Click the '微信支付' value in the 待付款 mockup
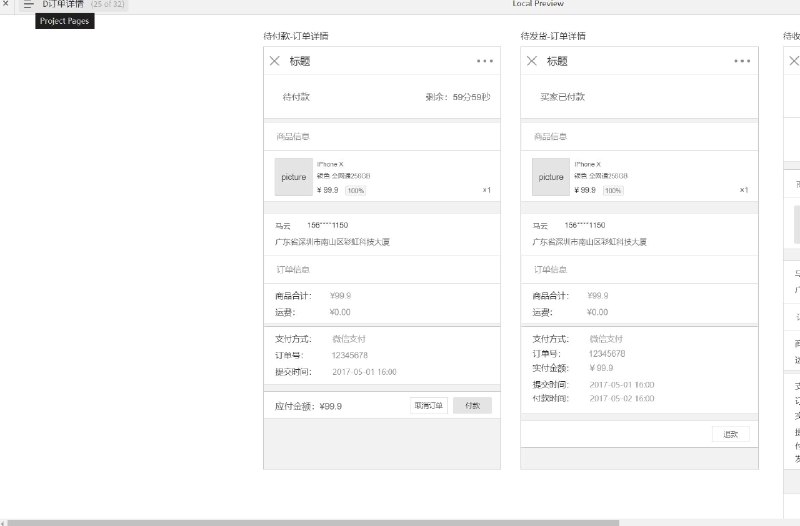Screen dimensions: 800x526 pos(349,339)
